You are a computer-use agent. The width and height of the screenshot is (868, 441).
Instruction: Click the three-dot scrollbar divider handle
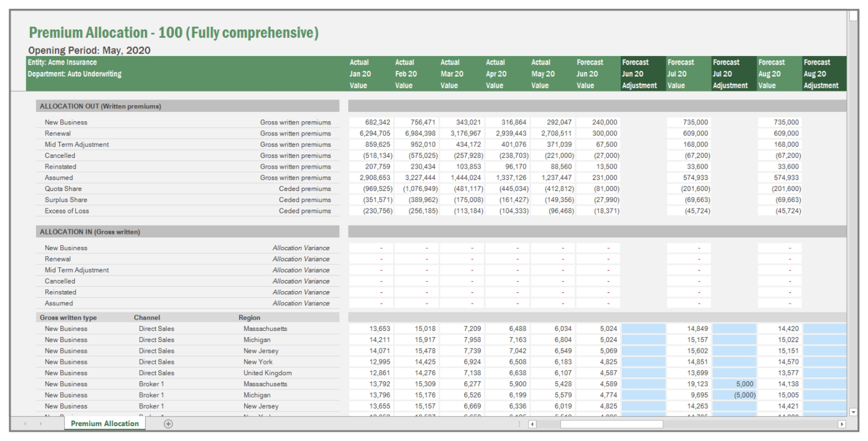tap(519, 424)
